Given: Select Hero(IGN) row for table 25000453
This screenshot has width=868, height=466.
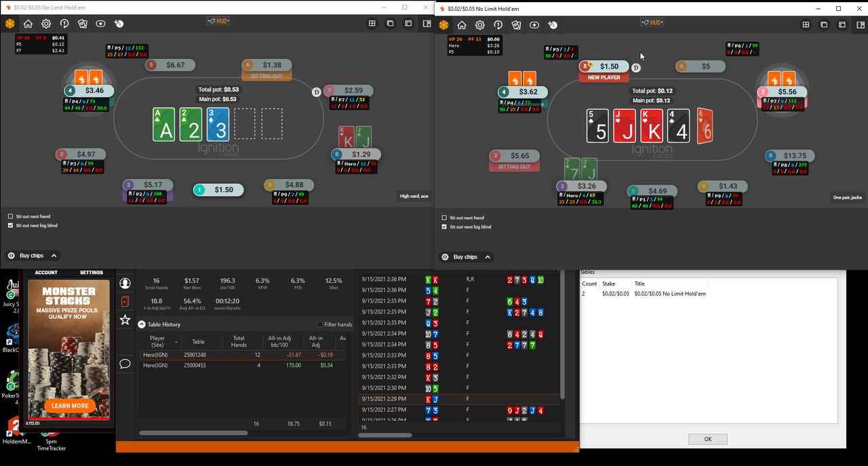Looking at the screenshot, I should [x=242, y=365].
